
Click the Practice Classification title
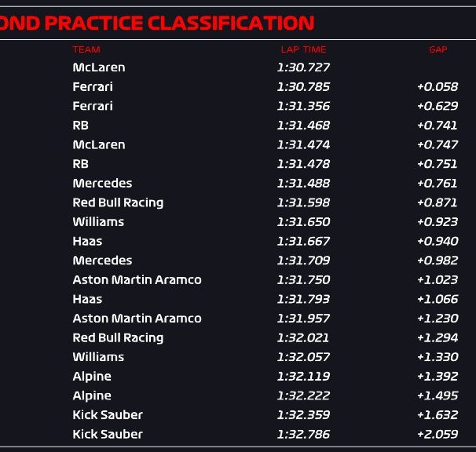[x=157, y=23]
